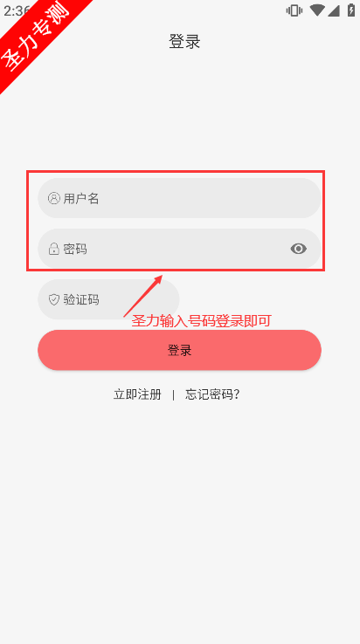Focus the 验证码 input field
Viewport: 360px width, 644px height.
click(108, 299)
